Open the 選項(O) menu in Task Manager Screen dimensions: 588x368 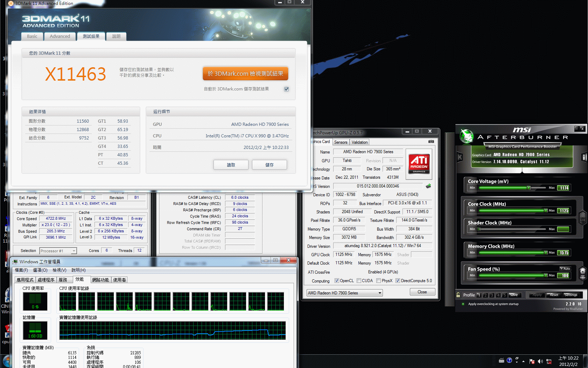pyautogui.click(x=40, y=270)
